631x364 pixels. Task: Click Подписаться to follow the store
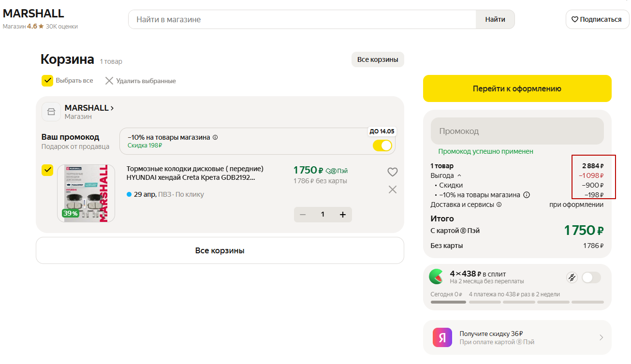click(598, 19)
